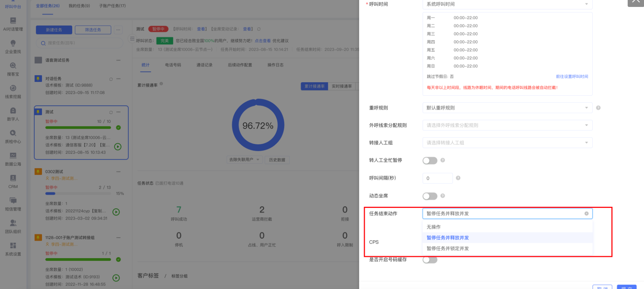Click the 新建任务 button
Viewport: 644px width, 289px height.
(x=54, y=30)
